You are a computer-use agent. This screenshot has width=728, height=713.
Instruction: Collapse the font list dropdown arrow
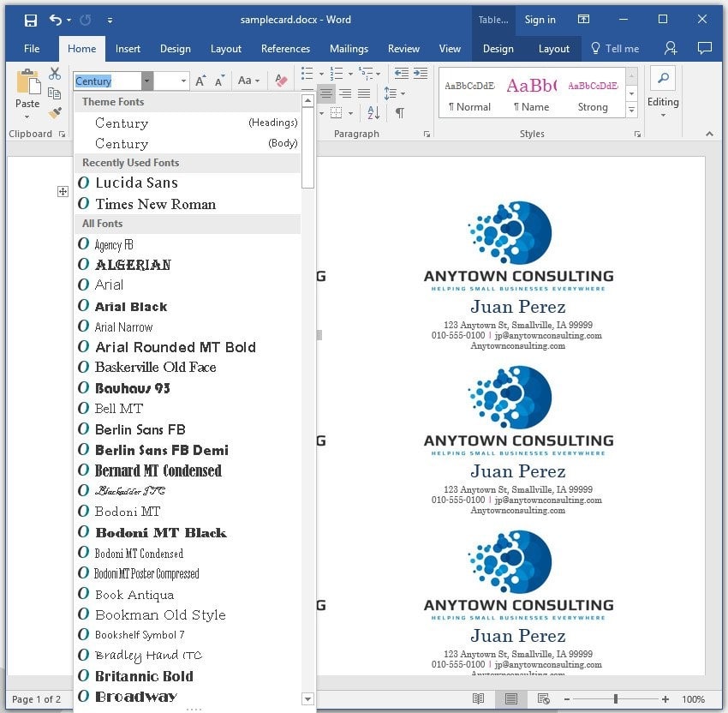[146, 81]
